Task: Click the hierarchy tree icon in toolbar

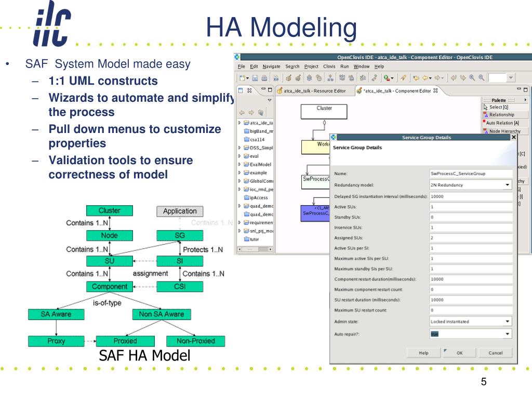Action: click(330, 78)
